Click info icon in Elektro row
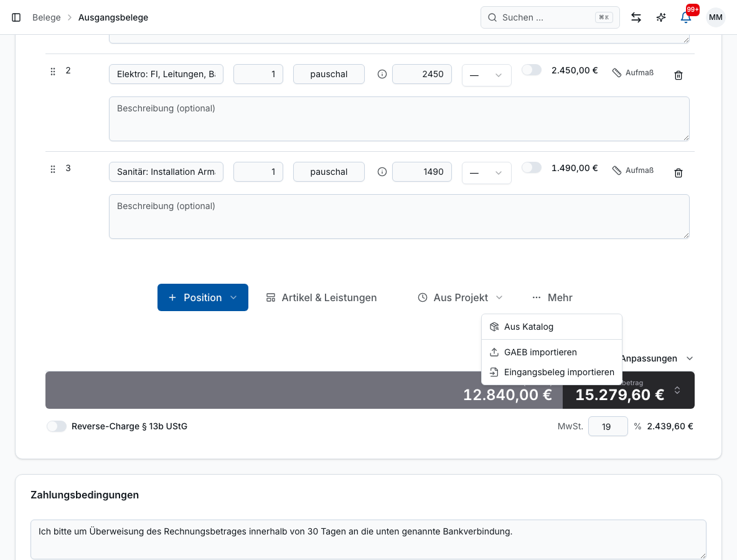This screenshot has width=737, height=560. [382, 74]
